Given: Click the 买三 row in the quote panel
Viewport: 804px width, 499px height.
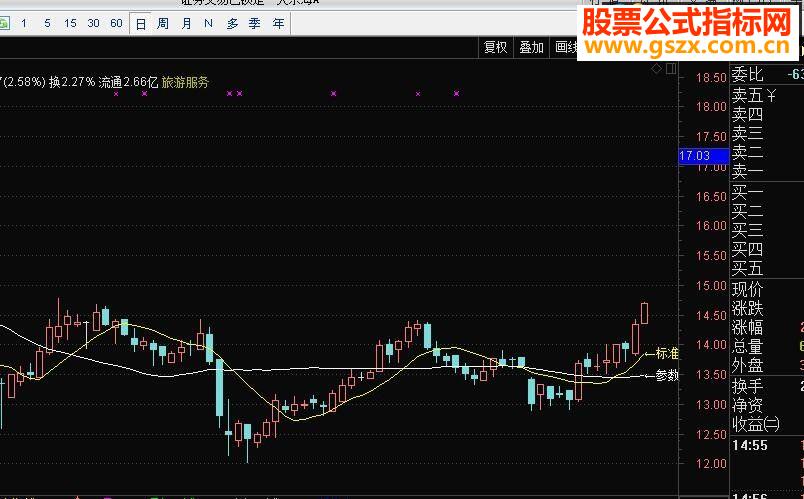Looking at the screenshot, I should coord(748,230).
